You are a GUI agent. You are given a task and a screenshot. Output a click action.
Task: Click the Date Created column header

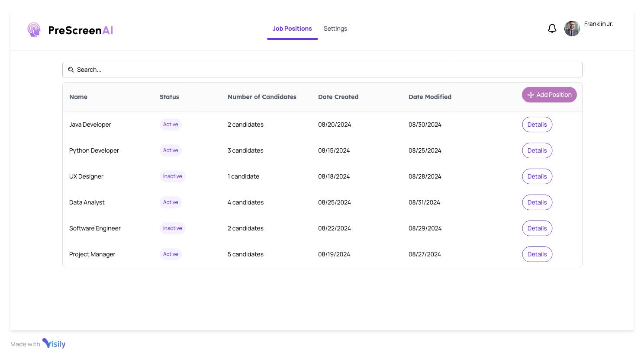pos(338,97)
